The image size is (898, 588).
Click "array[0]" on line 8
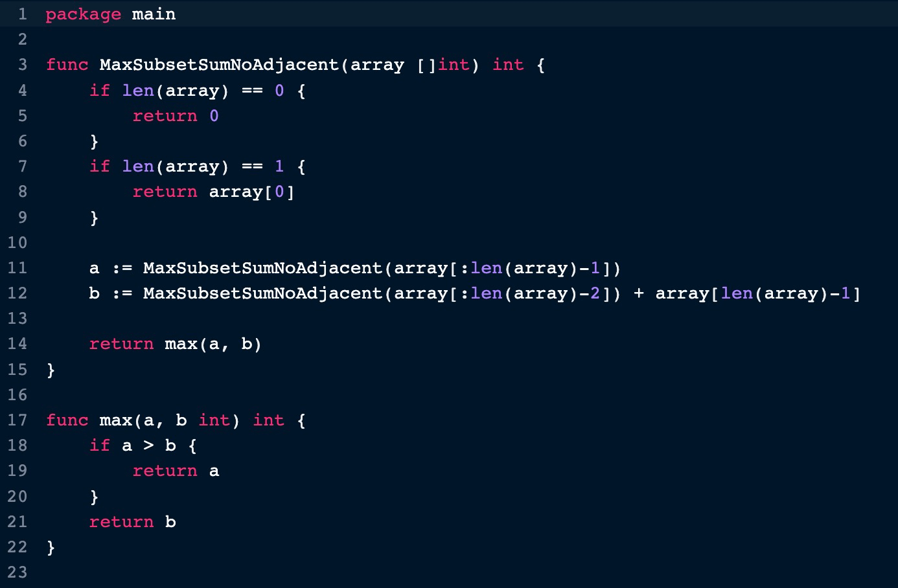coord(251,192)
